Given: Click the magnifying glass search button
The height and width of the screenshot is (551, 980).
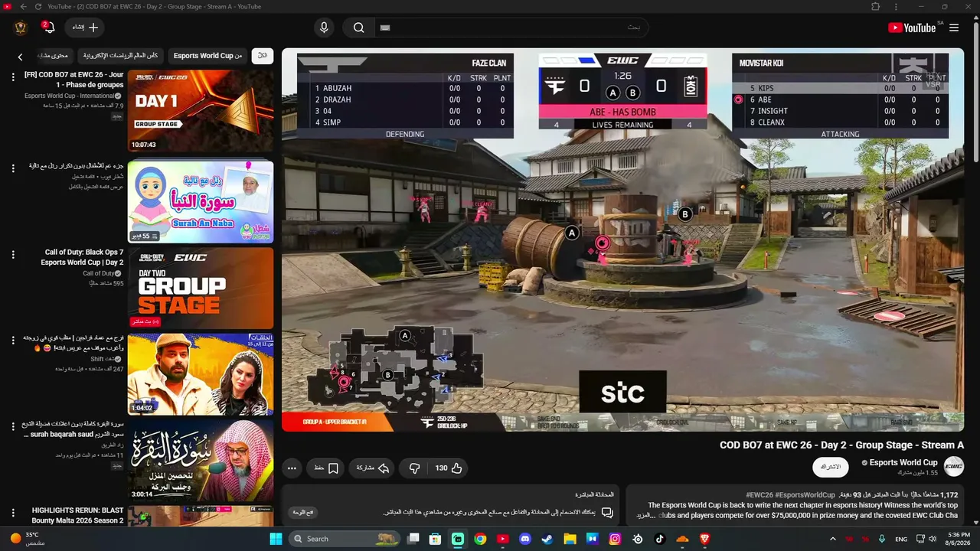Looking at the screenshot, I should click(358, 28).
